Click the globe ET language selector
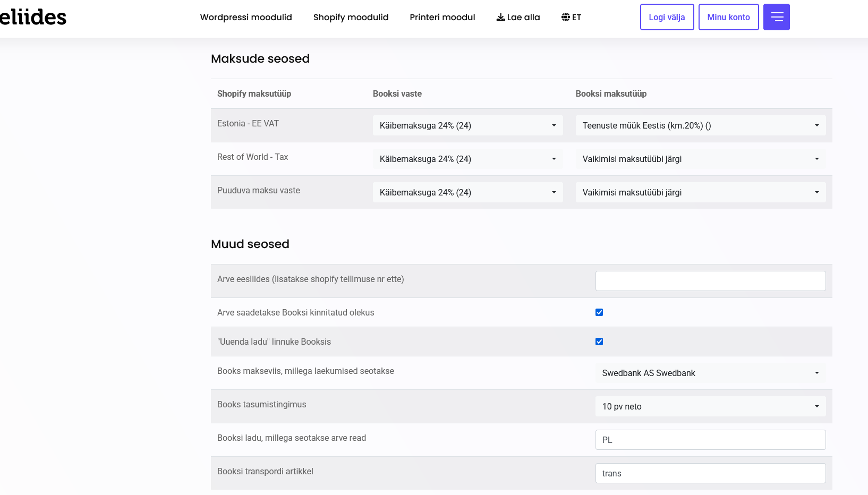868x495 pixels. pyautogui.click(x=571, y=17)
